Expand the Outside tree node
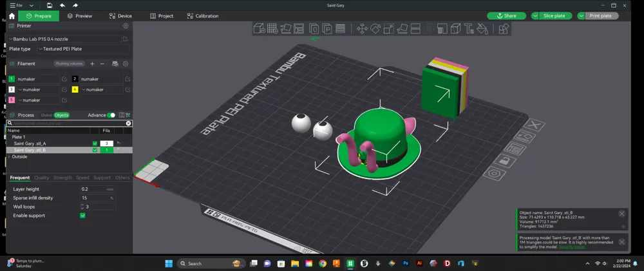644x271 pixels. [x=9, y=157]
